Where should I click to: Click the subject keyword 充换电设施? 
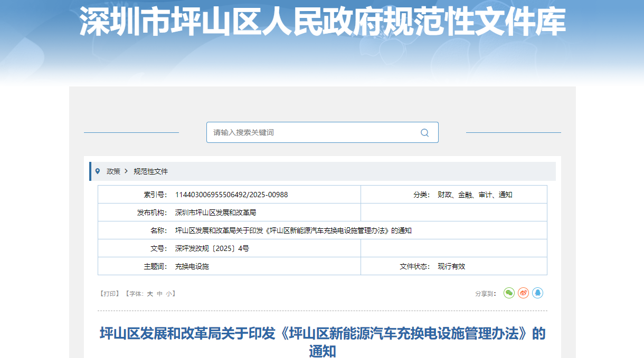point(192,266)
